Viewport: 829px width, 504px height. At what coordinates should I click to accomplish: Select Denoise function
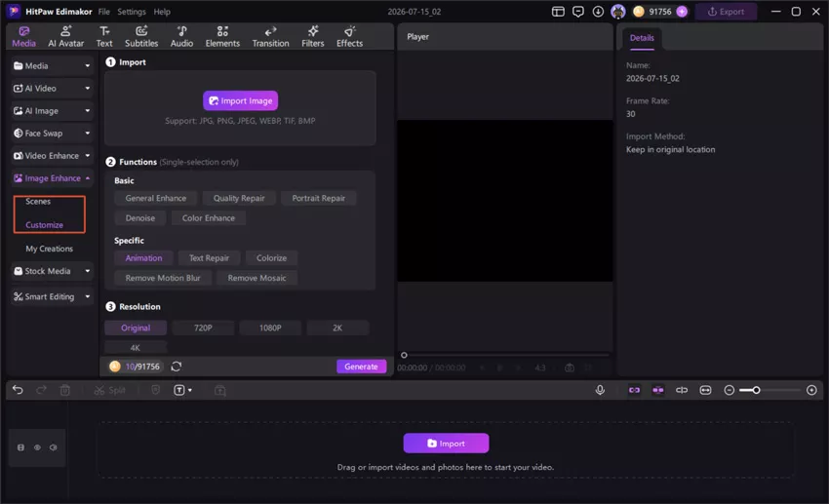(140, 218)
